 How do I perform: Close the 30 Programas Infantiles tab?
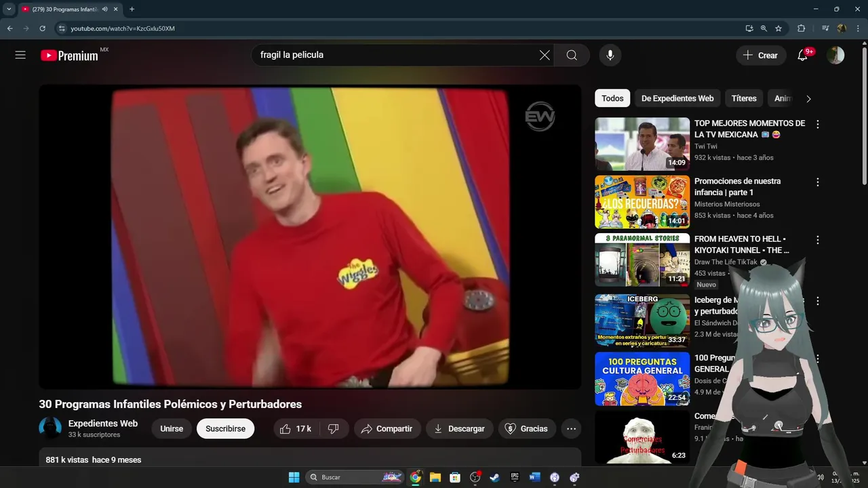click(115, 9)
